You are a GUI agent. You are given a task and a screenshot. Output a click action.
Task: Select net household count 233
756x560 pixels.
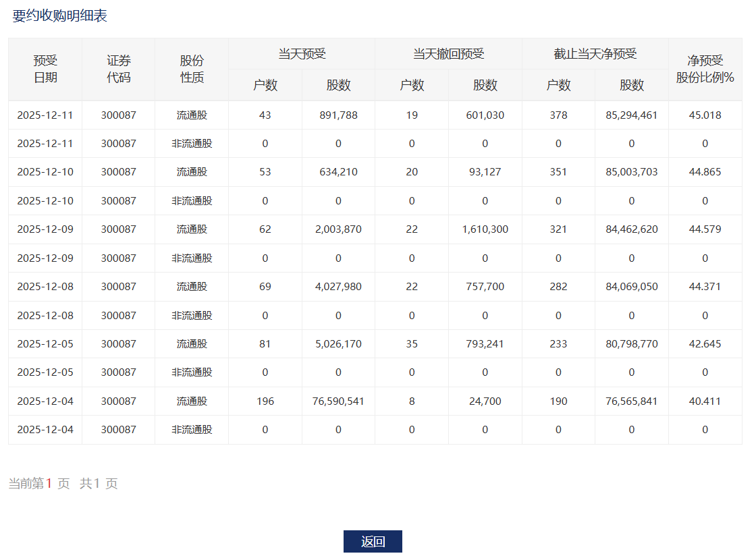pos(558,344)
